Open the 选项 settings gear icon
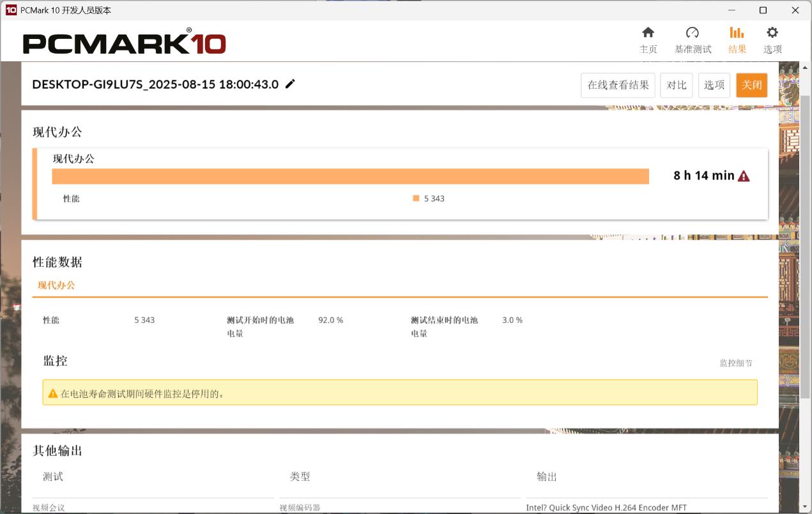The image size is (812, 514). (x=772, y=31)
